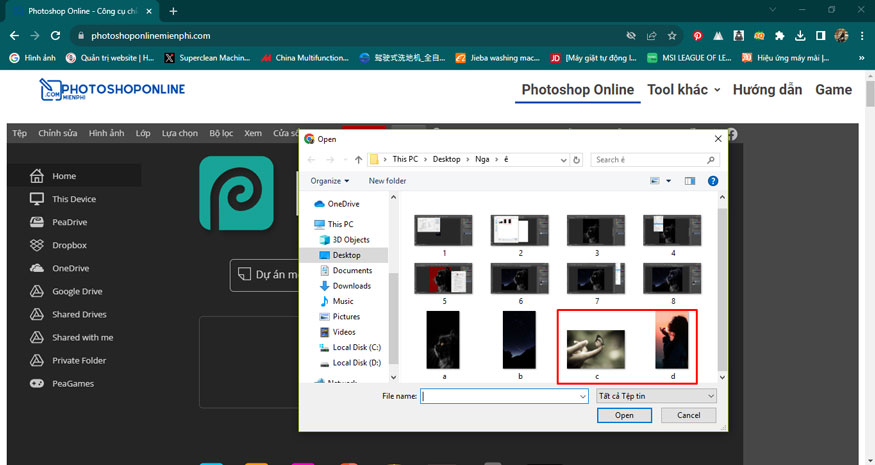Open the share page icon in address bar
This screenshot has height=465, width=875.
tap(651, 36)
